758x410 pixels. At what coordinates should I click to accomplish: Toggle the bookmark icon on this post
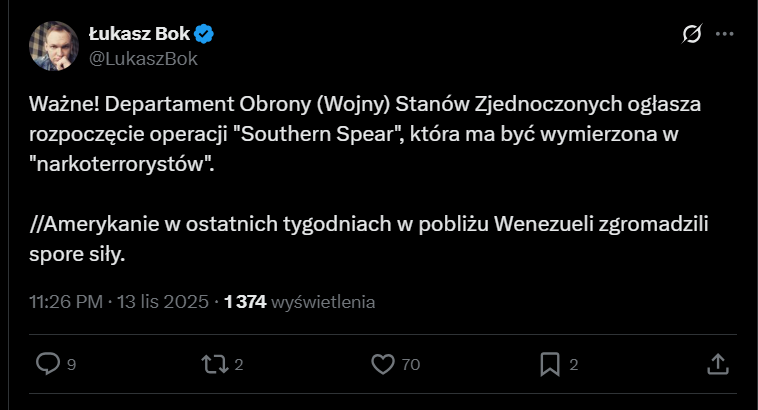550,364
